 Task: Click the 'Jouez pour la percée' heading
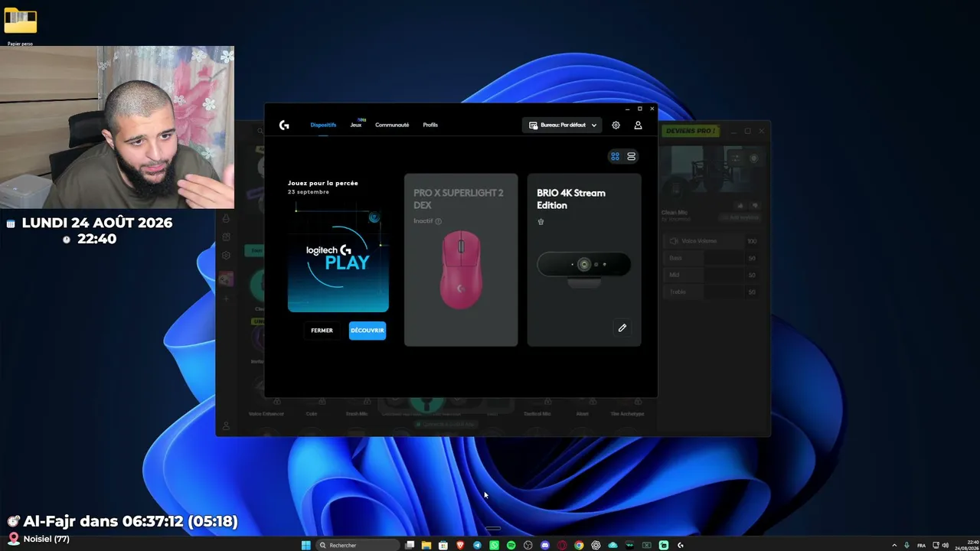(x=323, y=183)
